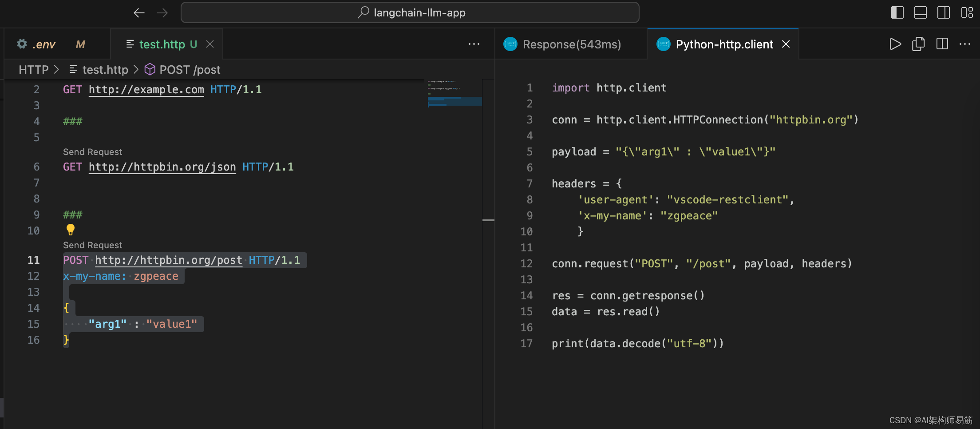Open the http://example.com link
Viewport: 980px width, 429px height.
coord(146,90)
